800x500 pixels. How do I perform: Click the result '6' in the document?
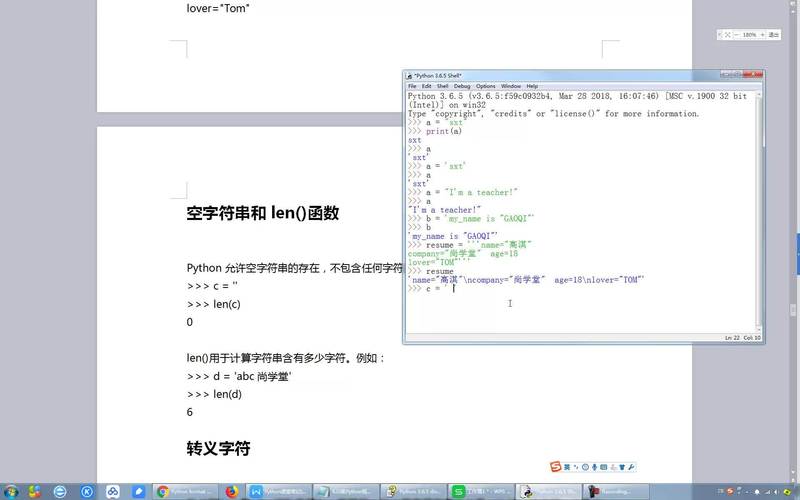[x=190, y=412]
